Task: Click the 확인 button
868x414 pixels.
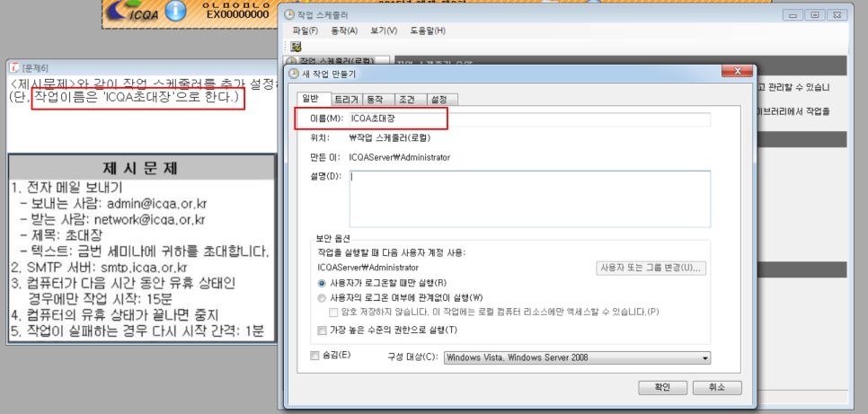Action: (662, 387)
